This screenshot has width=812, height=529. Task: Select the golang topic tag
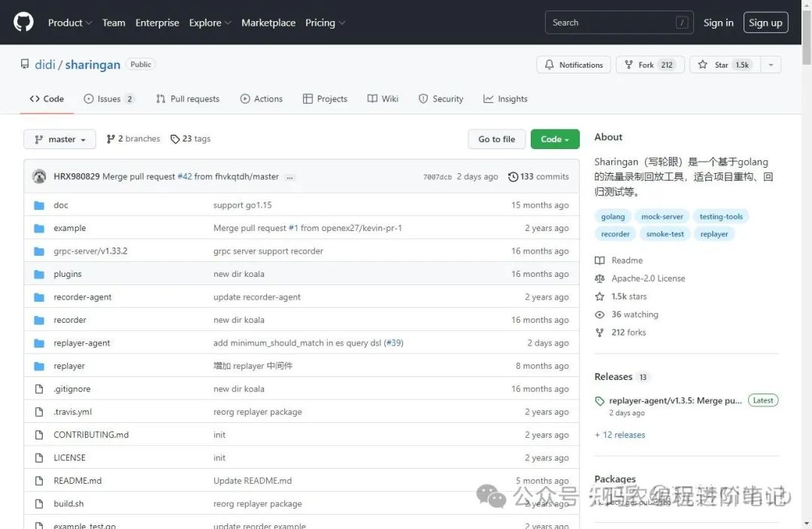[613, 217]
